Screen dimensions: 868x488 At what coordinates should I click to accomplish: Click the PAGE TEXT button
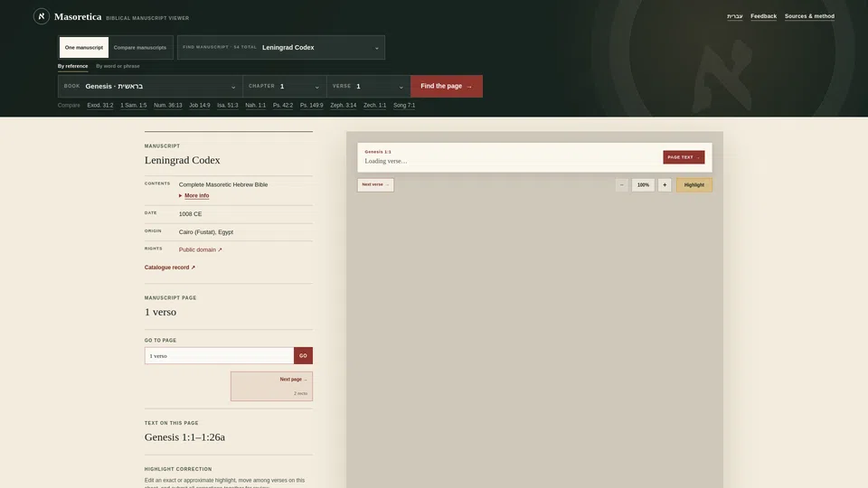pyautogui.click(x=684, y=157)
